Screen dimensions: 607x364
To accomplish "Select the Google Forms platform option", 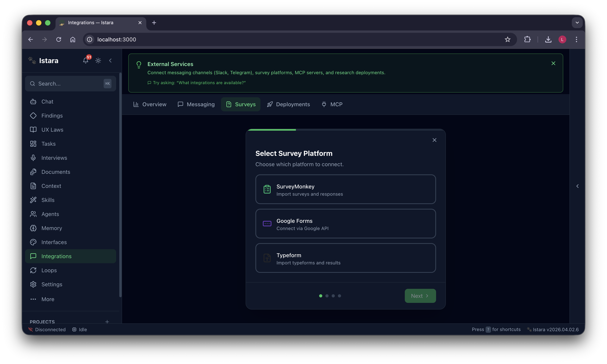I will [x=346, y=223].
